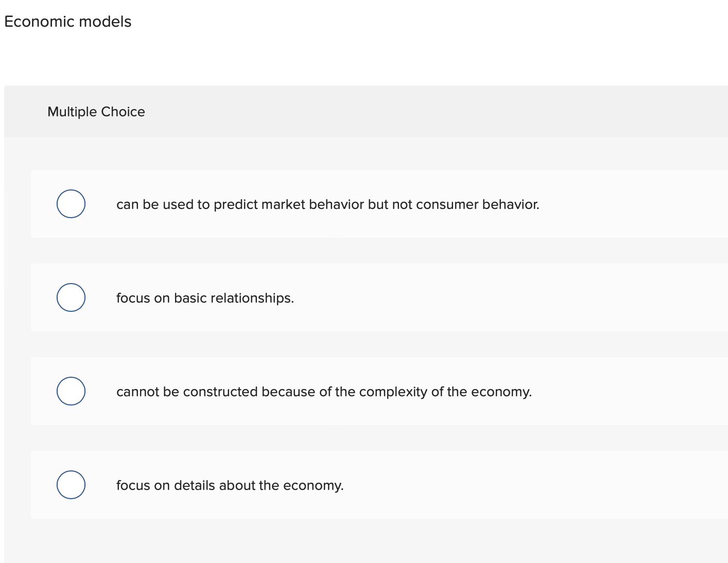
Task: Click the text 'focus on details about the economy'
Action: point(230,485)
